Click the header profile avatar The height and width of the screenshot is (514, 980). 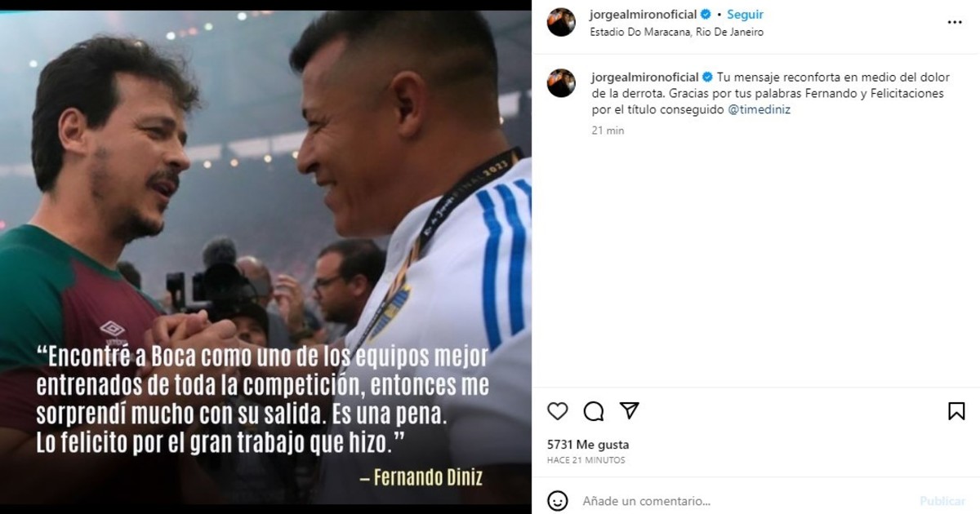coord(561,22)
